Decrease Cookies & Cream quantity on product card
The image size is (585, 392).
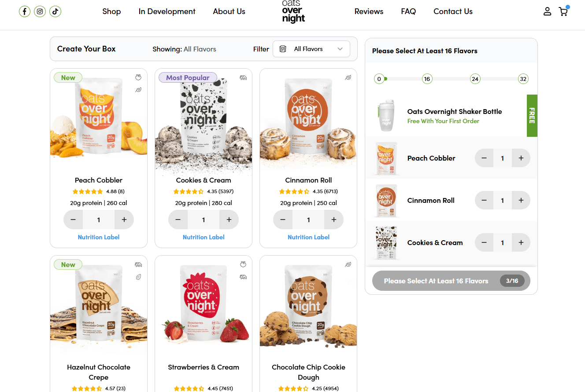[178, 220]
